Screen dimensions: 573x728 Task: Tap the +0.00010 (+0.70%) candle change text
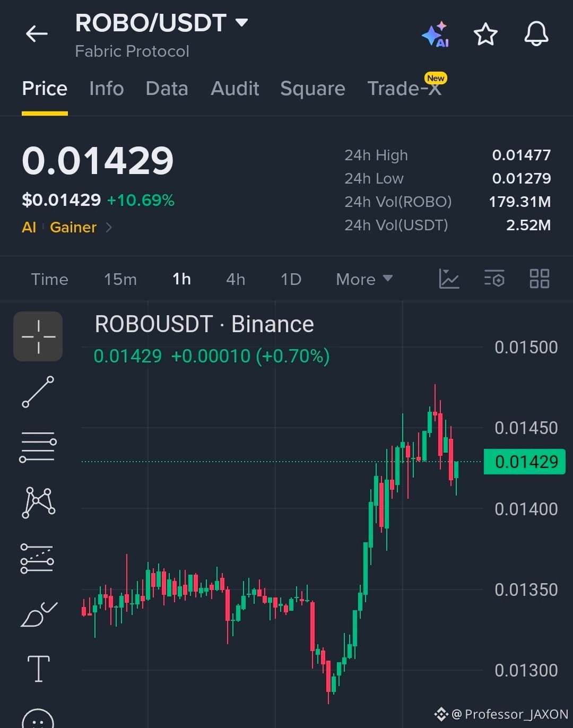pos(250,356)
